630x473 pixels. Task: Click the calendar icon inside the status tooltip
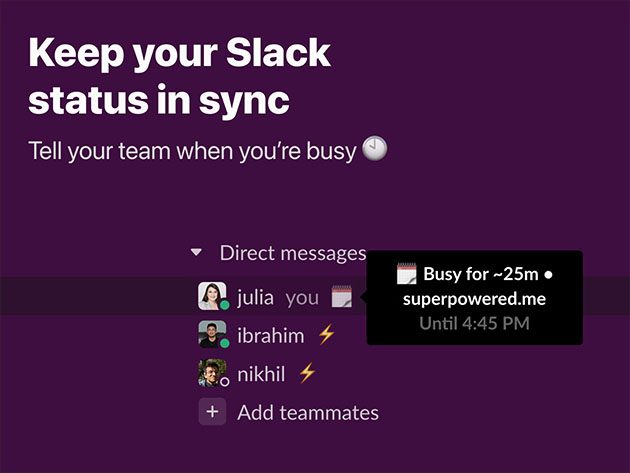coord(407,274)
